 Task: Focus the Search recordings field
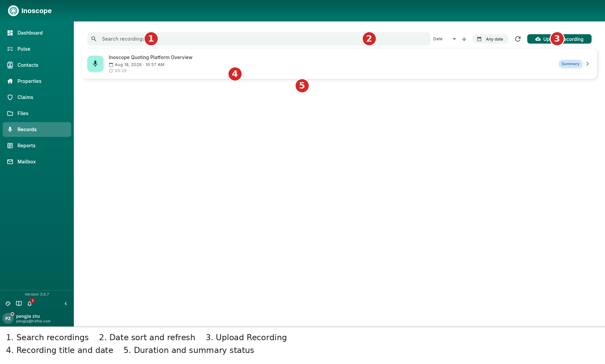259,39
